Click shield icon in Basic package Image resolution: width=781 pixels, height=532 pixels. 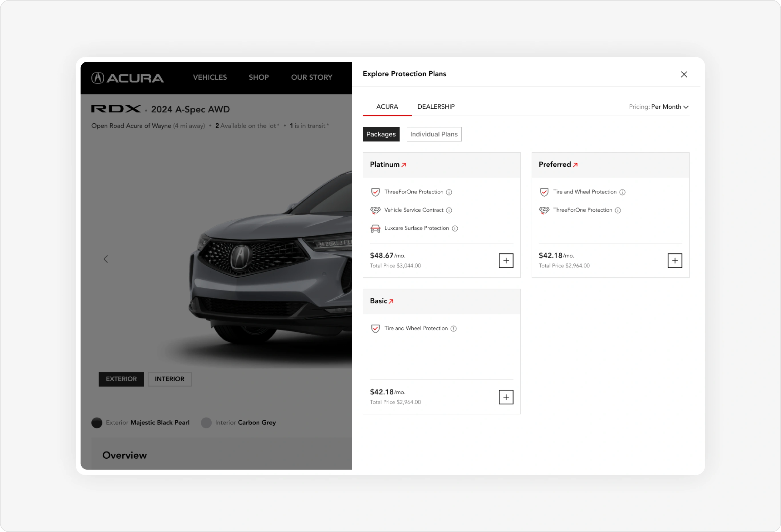pos(375,329)
